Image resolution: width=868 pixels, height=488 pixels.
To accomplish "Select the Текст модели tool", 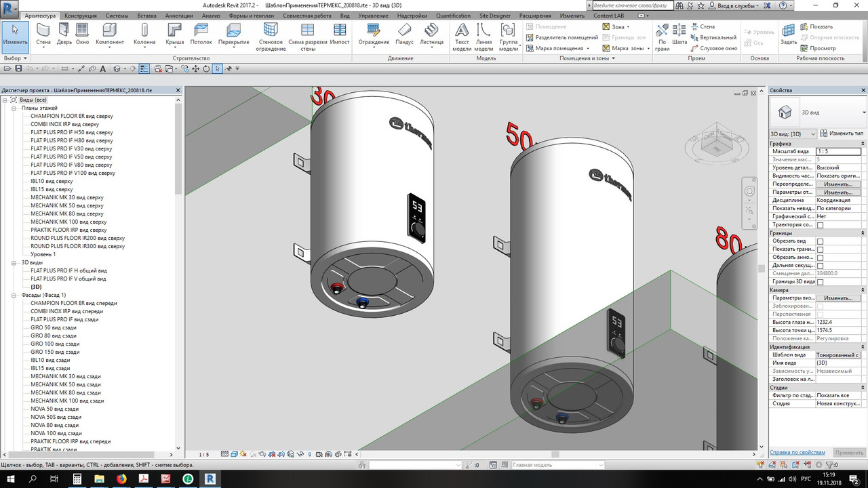I will pyautogui.click(x=462, y=37).
